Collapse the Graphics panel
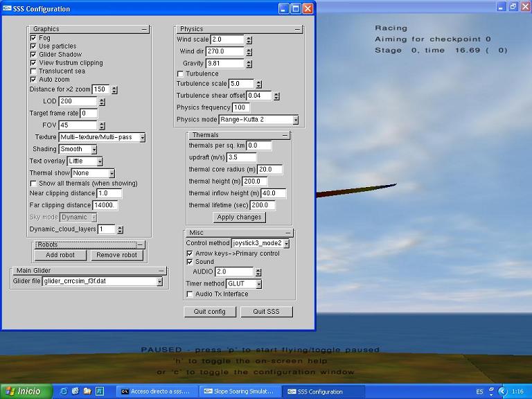Screen dimensions: 532x399 coord(144,29)
